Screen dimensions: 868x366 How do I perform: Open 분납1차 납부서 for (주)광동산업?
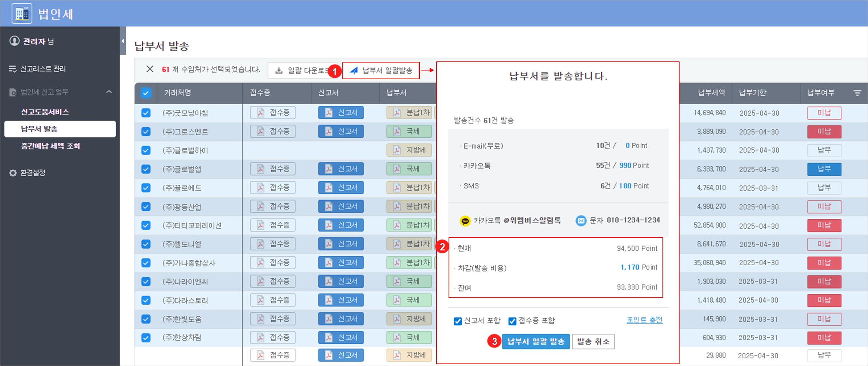click(409, 206)
